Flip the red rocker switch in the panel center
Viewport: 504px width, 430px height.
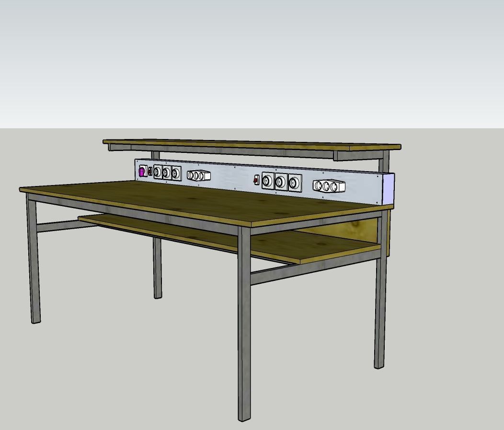256,180
